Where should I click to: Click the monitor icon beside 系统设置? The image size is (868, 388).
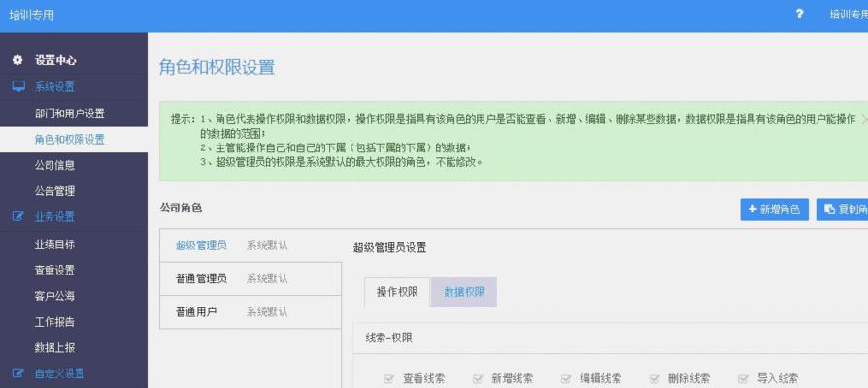click(x=18, y=86)
